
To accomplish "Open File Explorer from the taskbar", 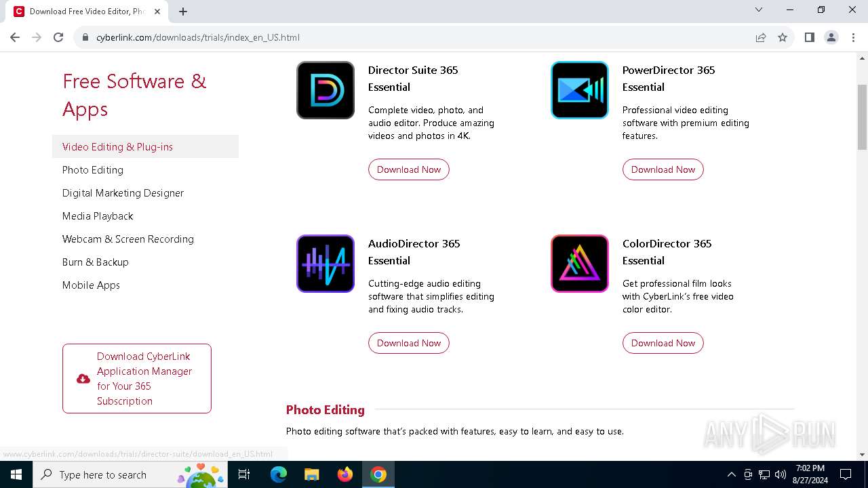I will 311,474.
